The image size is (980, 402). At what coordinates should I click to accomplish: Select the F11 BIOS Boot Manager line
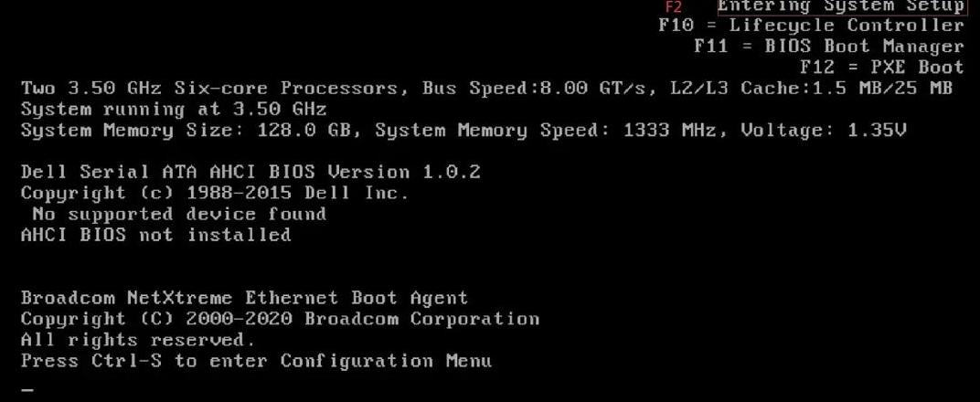tap(829, 47)
